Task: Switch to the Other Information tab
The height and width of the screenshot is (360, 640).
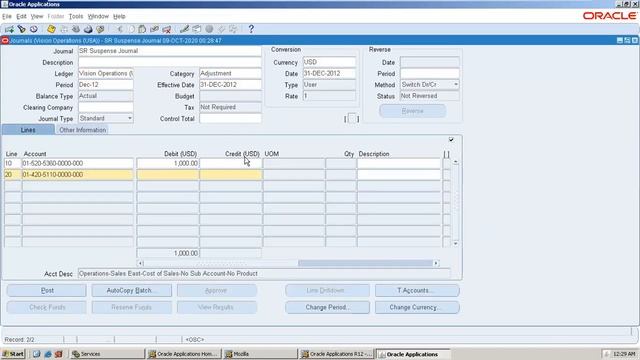Action: [x=82, y=130]
